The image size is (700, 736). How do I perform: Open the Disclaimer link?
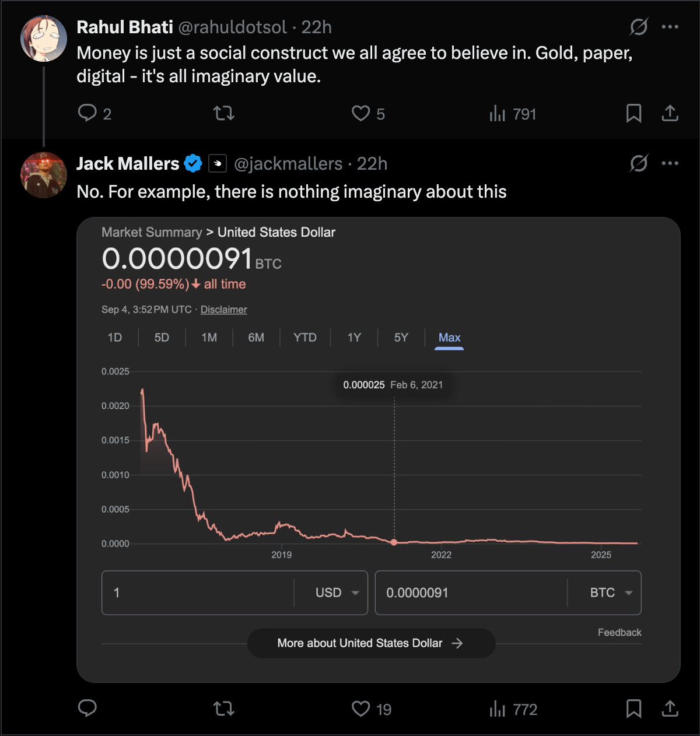tap(223, 310)
